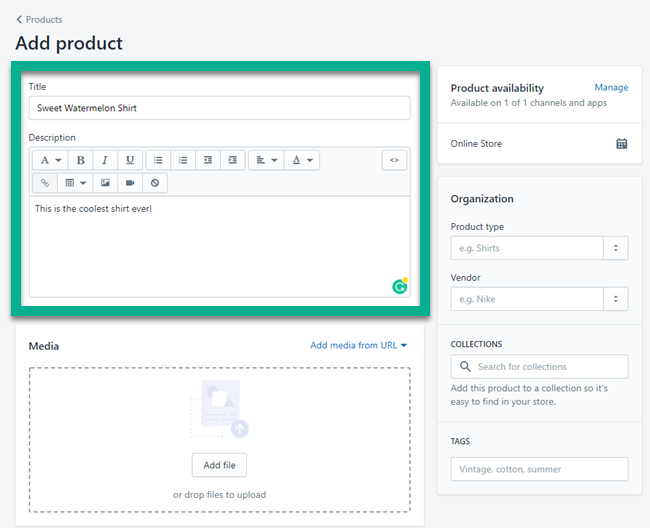Click the indent icon
This screenshot has width=650, height=528.
tap(232, 160)
